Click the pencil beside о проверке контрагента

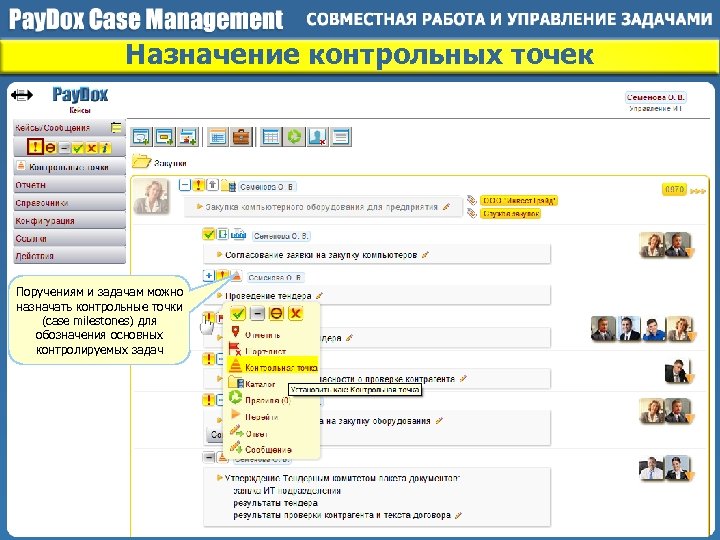tap(463, 378)
